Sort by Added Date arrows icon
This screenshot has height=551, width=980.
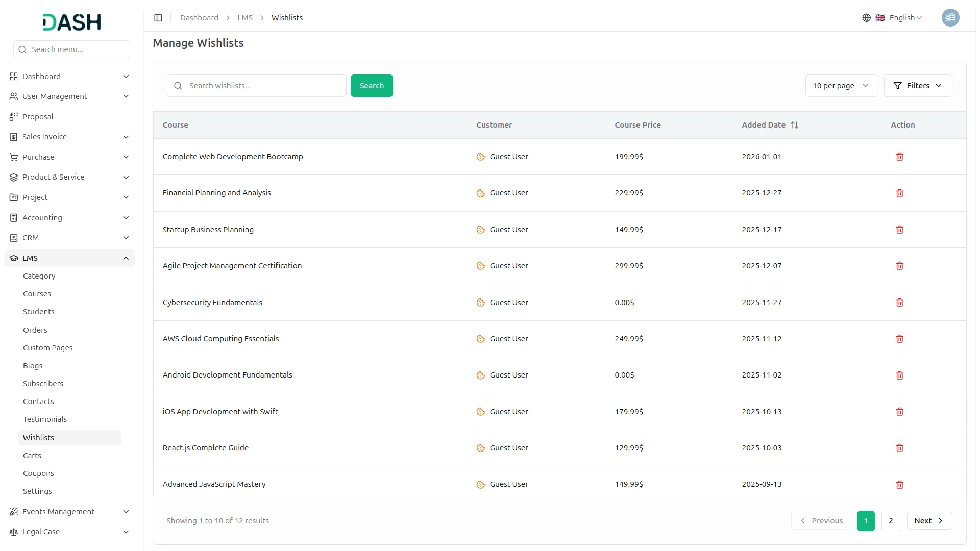pyautogui.click(x=794, y=125)
